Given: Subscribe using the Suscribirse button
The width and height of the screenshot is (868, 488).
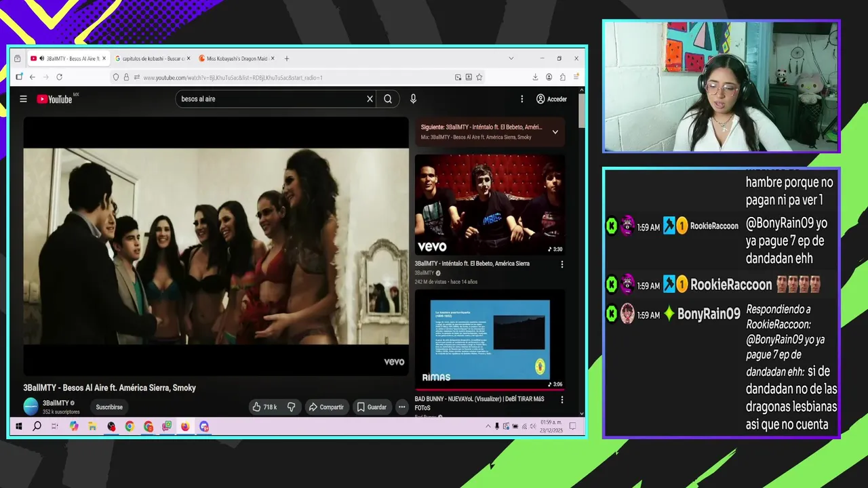Looking at the screenshot, I should pyautogui.click(x=109, y=407).
